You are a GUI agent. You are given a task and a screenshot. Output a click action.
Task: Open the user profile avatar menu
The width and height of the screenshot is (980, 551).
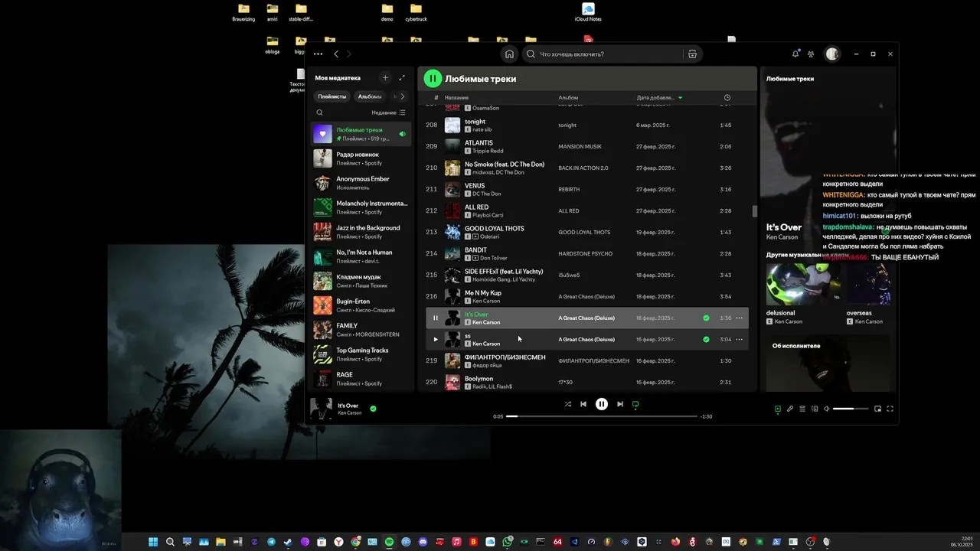coord(832,54)
